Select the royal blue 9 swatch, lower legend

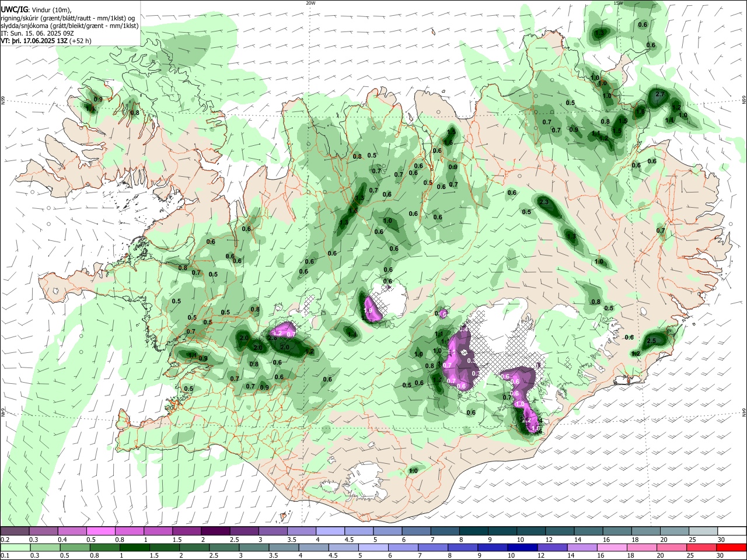[x=493, y=547]
